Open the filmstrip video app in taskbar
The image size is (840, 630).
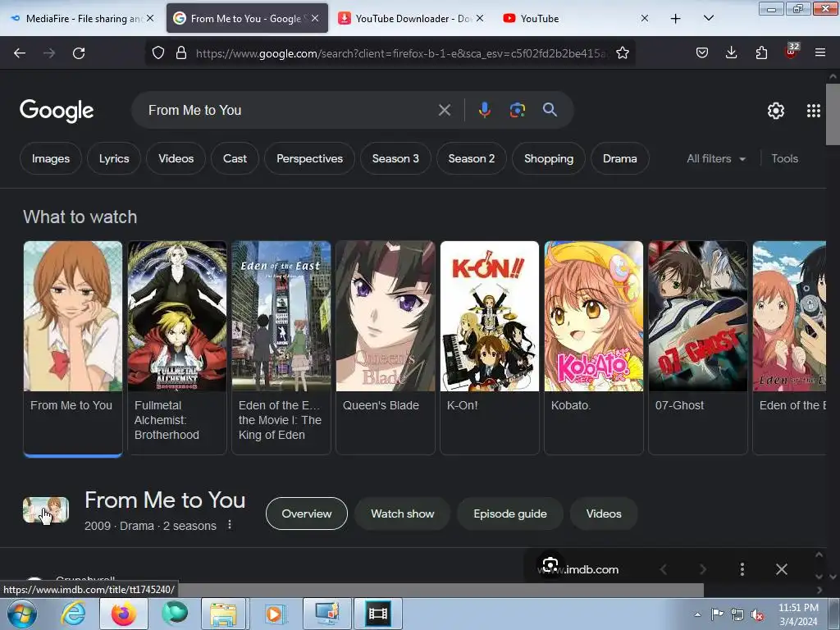click(x=377, y=614)
